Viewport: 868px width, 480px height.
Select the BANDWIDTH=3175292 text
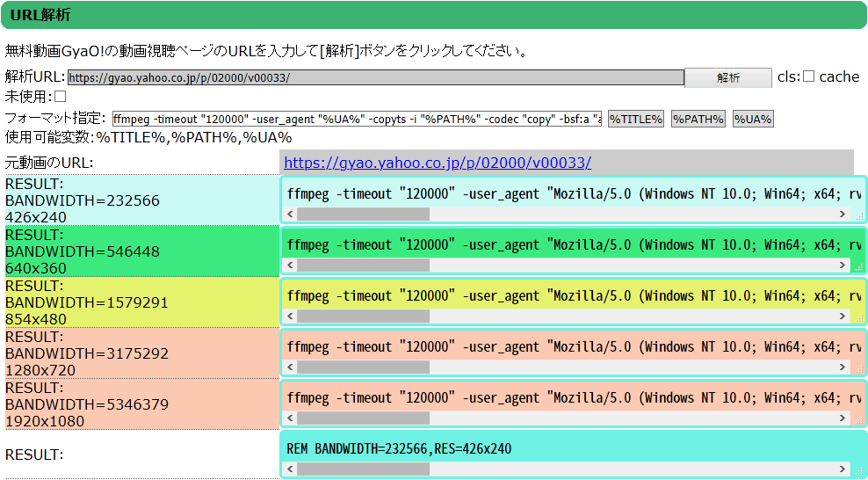[x=87, y=353]
